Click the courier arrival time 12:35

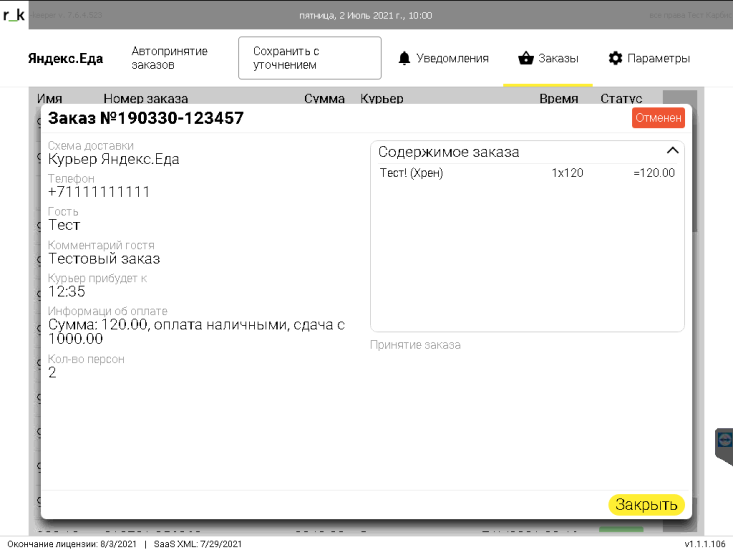click(67, 292)
